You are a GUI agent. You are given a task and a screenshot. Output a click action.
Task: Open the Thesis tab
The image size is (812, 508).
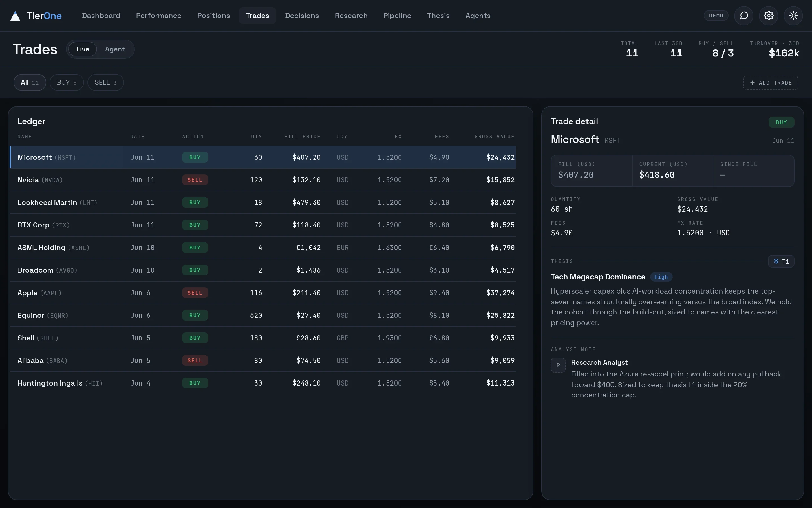pos(438,16)
